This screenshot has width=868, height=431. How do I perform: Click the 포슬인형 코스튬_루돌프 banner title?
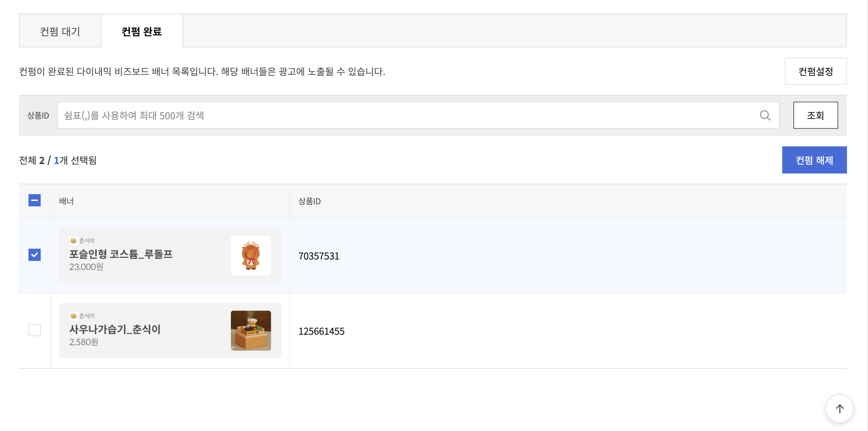(x=121, y=254)
